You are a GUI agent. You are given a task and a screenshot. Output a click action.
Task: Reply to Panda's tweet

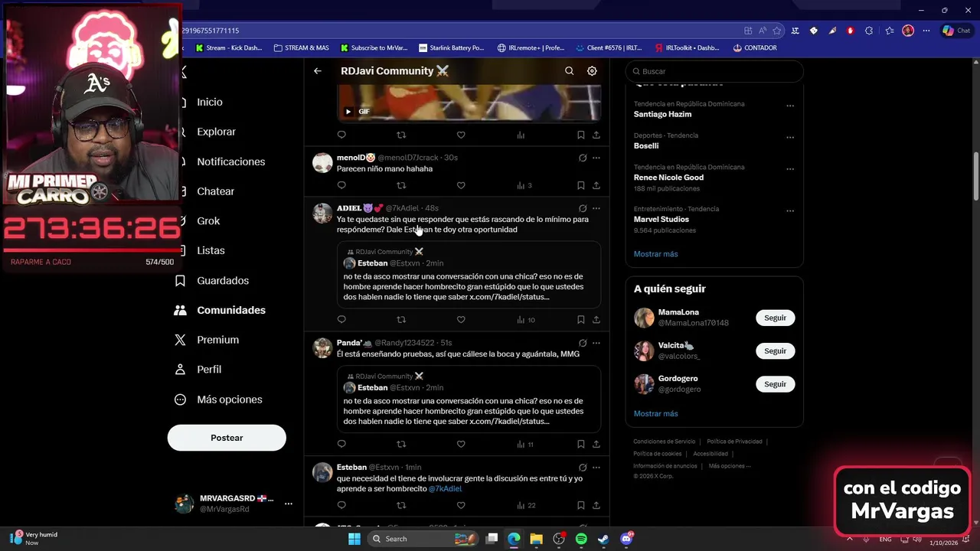pos(341,444)
